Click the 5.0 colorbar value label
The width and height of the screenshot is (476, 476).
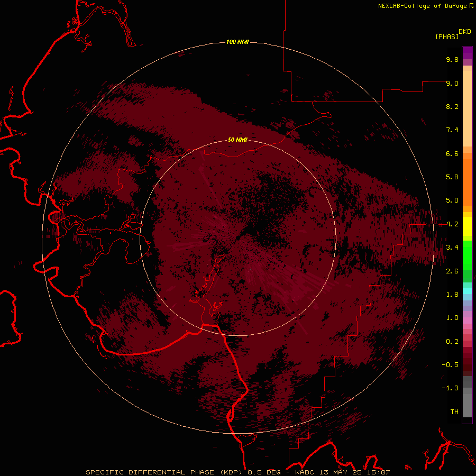[452, 200]
